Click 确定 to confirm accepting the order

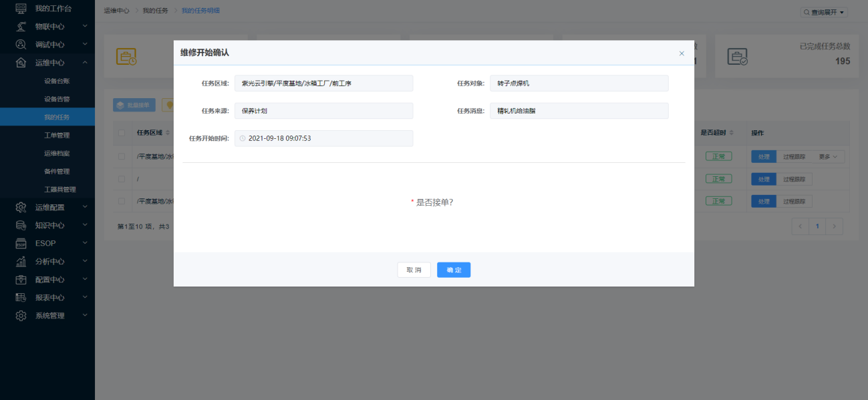click(454, 270)
